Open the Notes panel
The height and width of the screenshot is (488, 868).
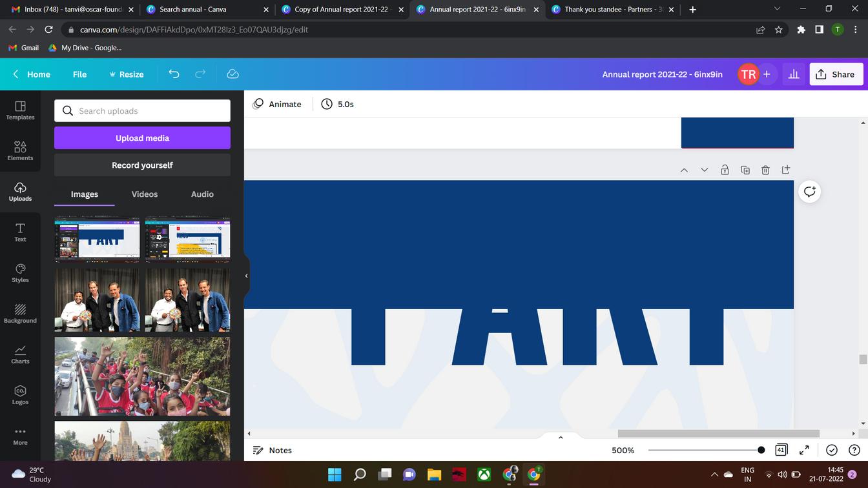pyautogui.click(x=272, y=450)
